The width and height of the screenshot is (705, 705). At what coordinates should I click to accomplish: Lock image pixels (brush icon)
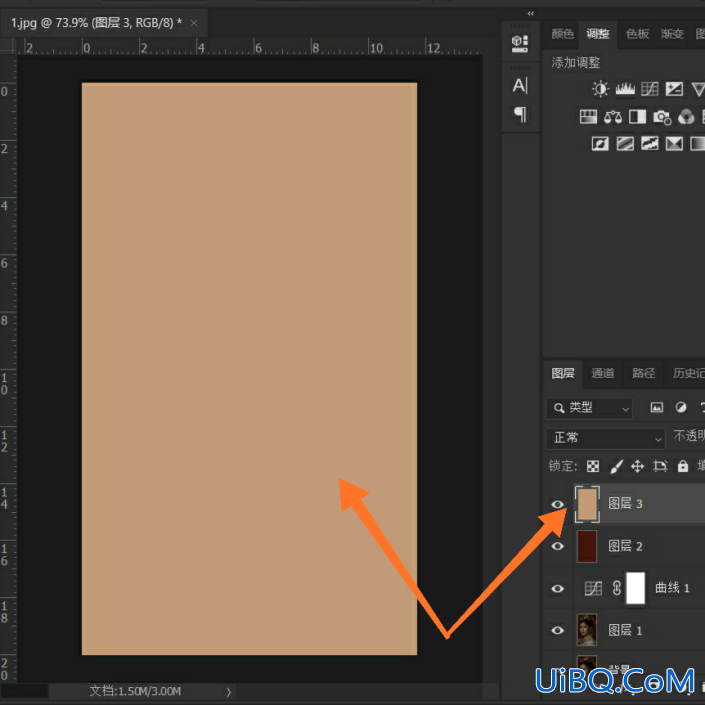pyautogui.click(x=616, y=466)
